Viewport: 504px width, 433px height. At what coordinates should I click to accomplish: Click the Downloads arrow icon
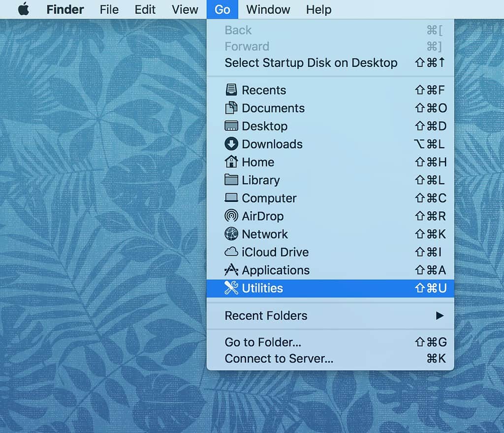click(231, 144)
